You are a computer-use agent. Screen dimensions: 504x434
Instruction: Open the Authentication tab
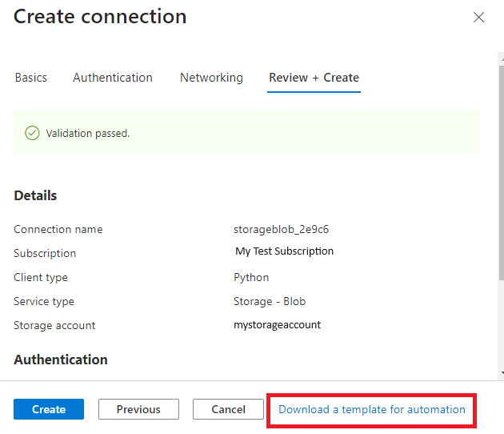113,78
